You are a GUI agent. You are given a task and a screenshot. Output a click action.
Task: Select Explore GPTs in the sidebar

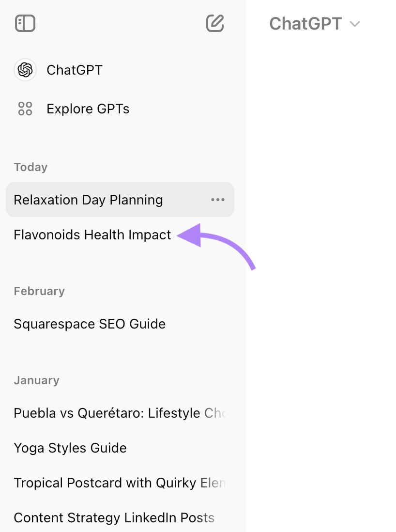[88, 109]
